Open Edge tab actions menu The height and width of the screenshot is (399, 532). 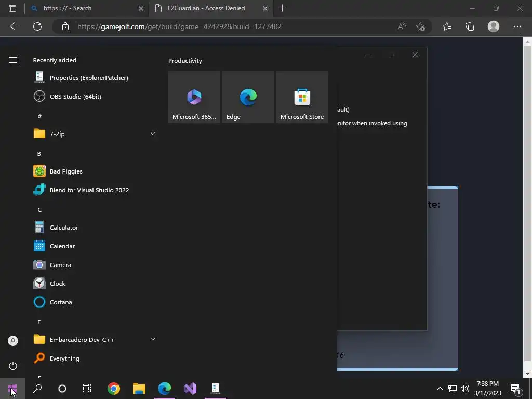(12, 8)
